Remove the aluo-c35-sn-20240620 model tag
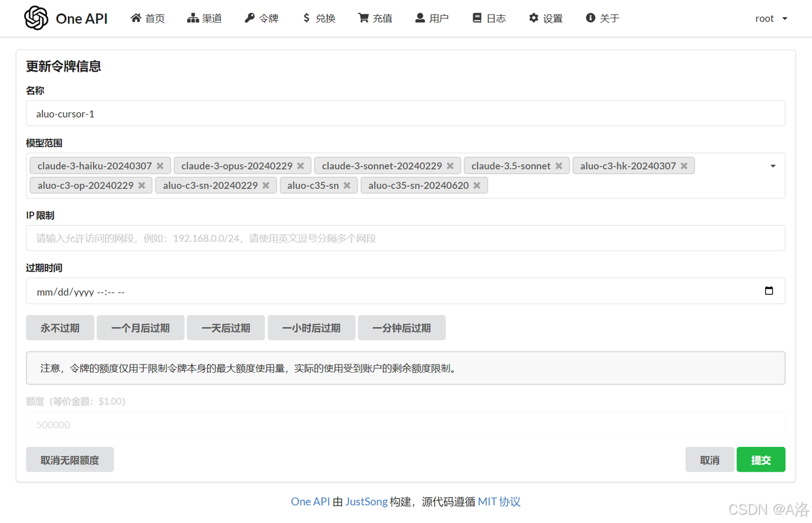This screenshot has width=812, height=523. point(477,186)
